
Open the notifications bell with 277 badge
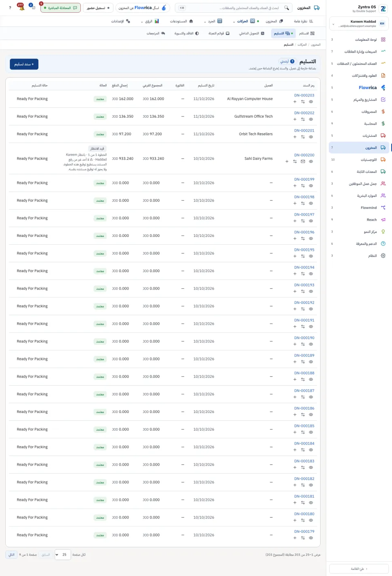tap(21, 7)
